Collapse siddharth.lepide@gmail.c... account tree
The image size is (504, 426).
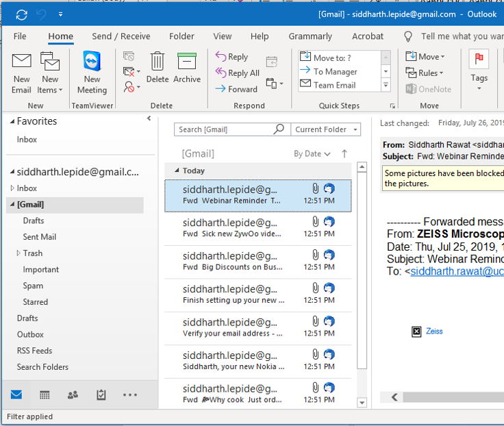12,172
